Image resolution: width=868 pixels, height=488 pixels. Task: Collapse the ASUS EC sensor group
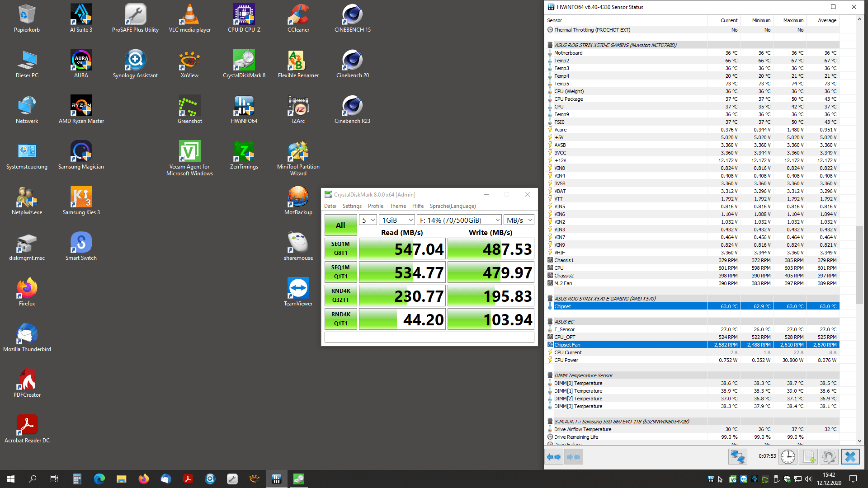pyautogui.click(x=550, y=322)
